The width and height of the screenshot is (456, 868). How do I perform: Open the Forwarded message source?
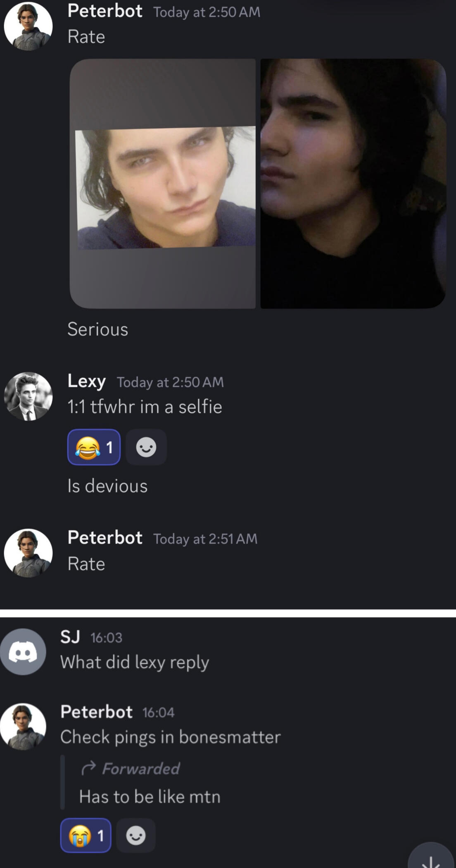pyautogui.click(x=140, y=769)
